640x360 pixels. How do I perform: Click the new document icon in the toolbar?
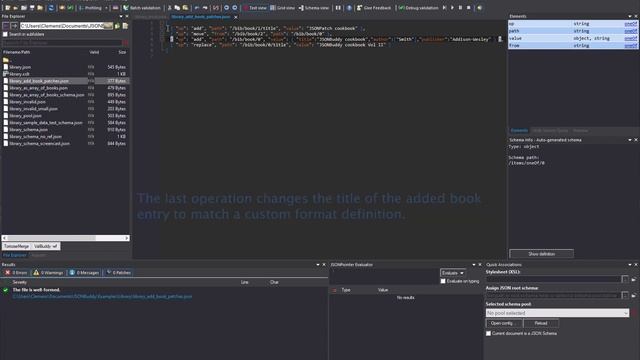point(8,8)
